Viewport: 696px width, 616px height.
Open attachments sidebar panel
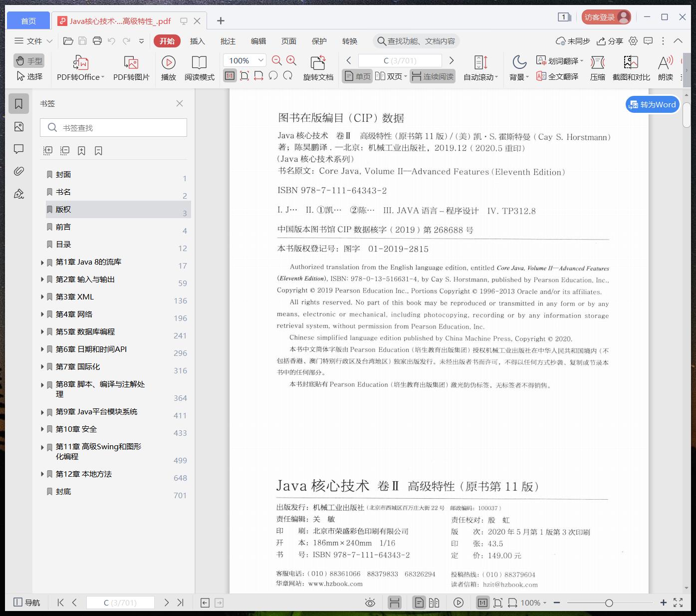(19, 171)
